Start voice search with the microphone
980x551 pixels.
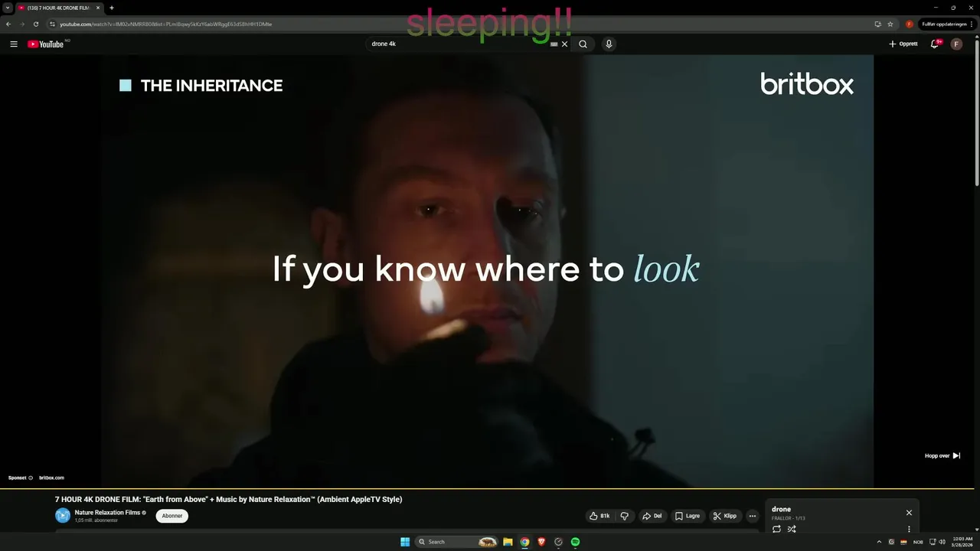point(609,44)
